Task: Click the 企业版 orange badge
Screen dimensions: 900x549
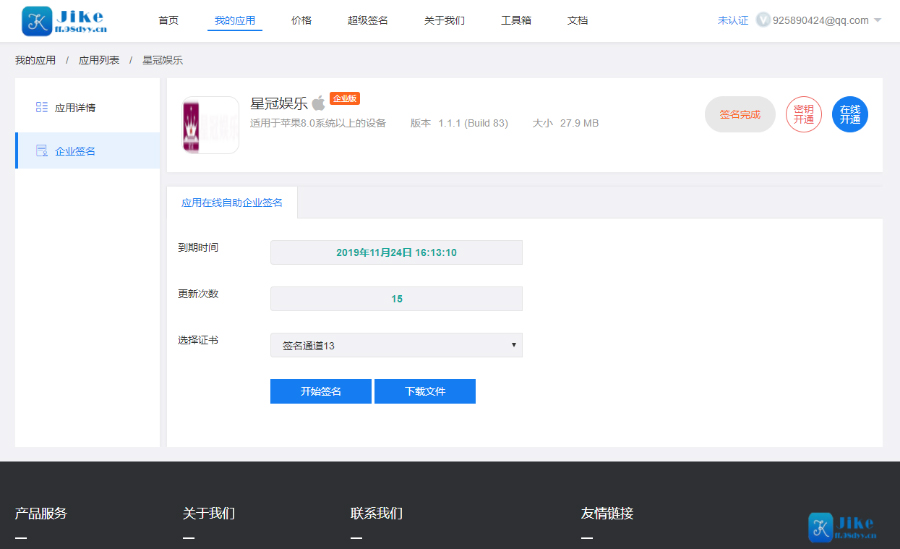Action: tap(344, 99)
